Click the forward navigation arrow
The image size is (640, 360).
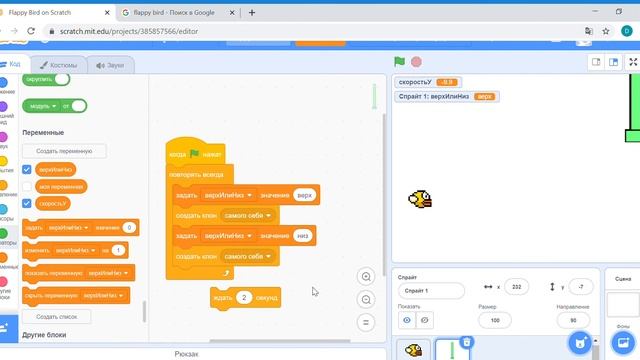point(14,31)
